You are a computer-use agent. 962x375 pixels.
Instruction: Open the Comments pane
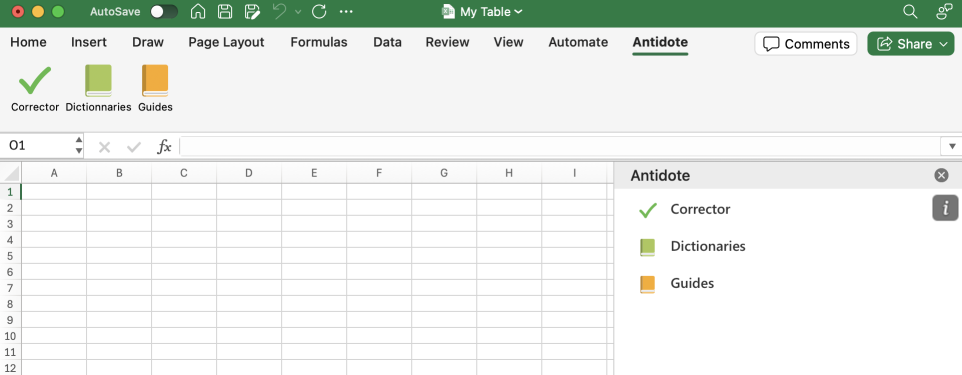coord(806,44)
